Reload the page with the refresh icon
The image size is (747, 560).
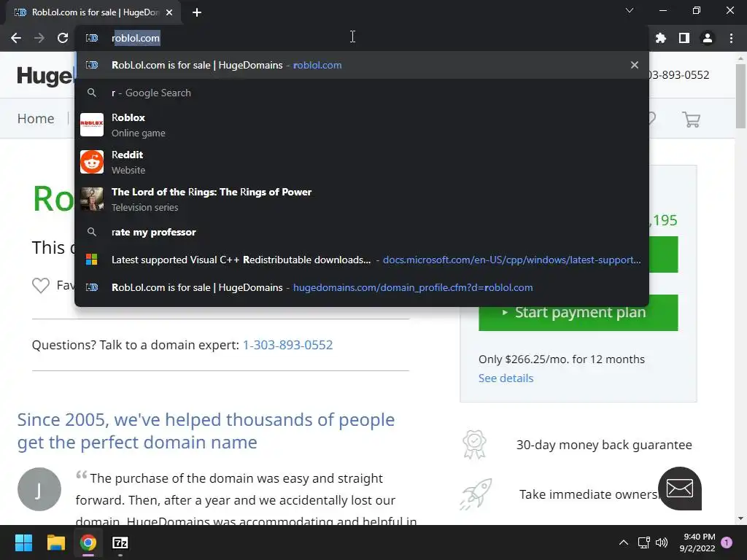point(63,38)
